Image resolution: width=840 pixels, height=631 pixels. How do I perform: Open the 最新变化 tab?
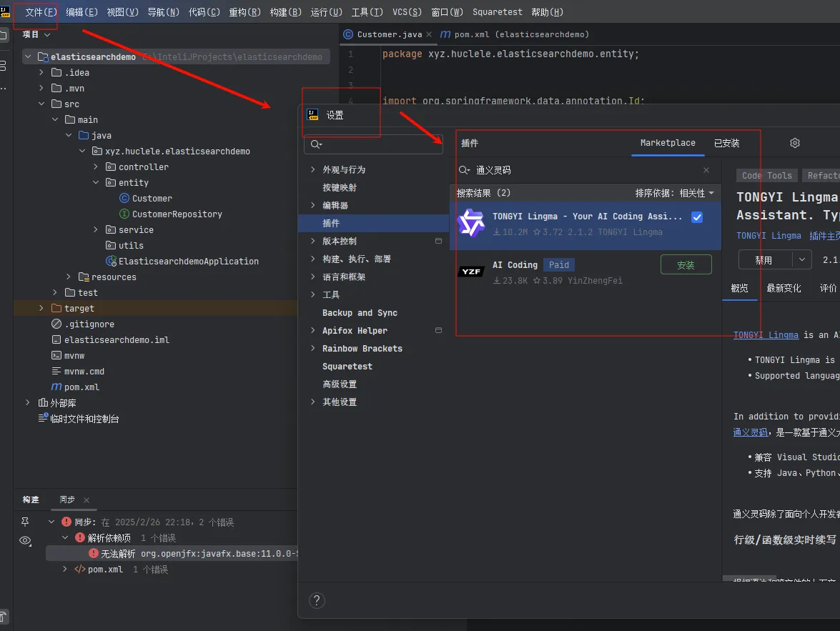pos(784,288)
